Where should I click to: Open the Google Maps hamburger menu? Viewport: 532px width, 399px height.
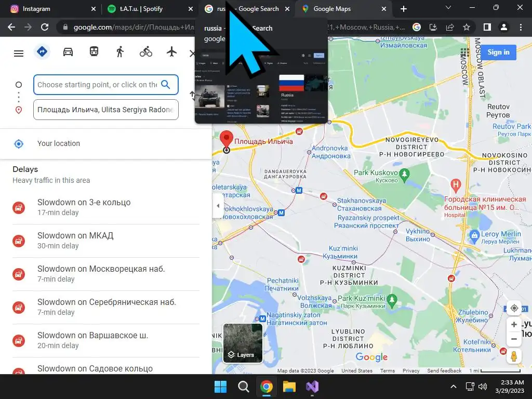pos(19,54)
